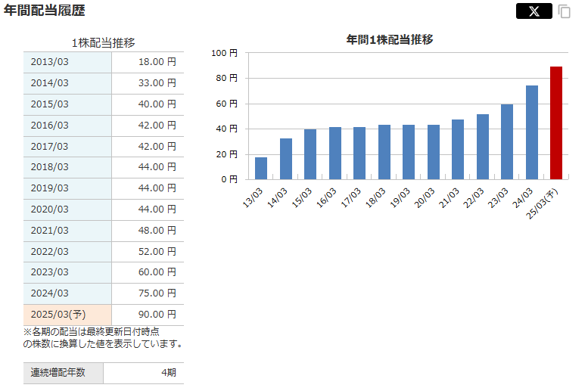
Task: Click the 90.00 円 dividend cell
Action: tap(148, 315)
